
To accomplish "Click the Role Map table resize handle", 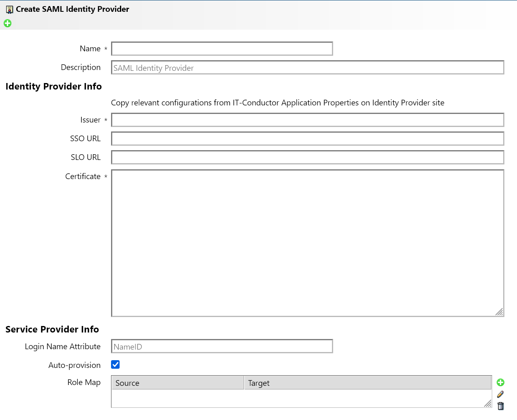I will click(488, 403).
